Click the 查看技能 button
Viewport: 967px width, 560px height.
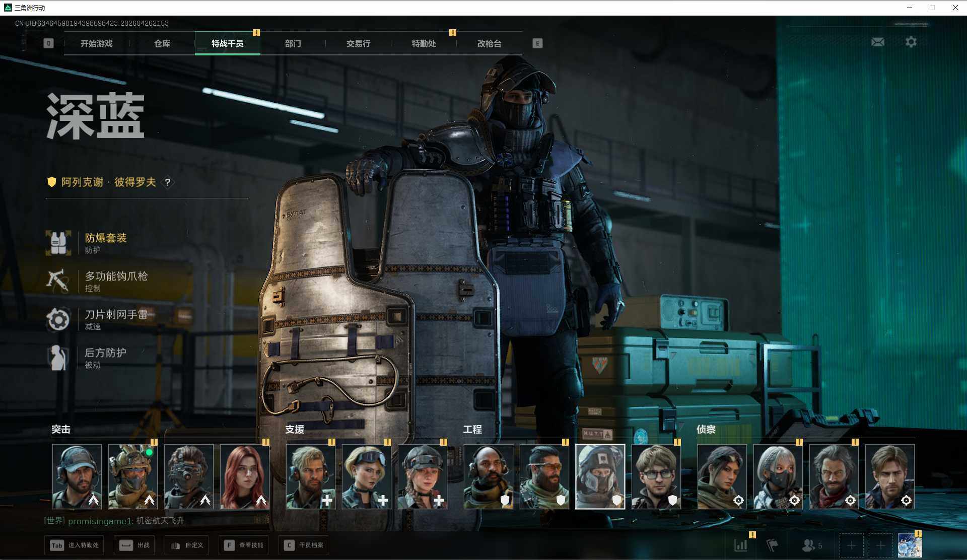point(244,545)
